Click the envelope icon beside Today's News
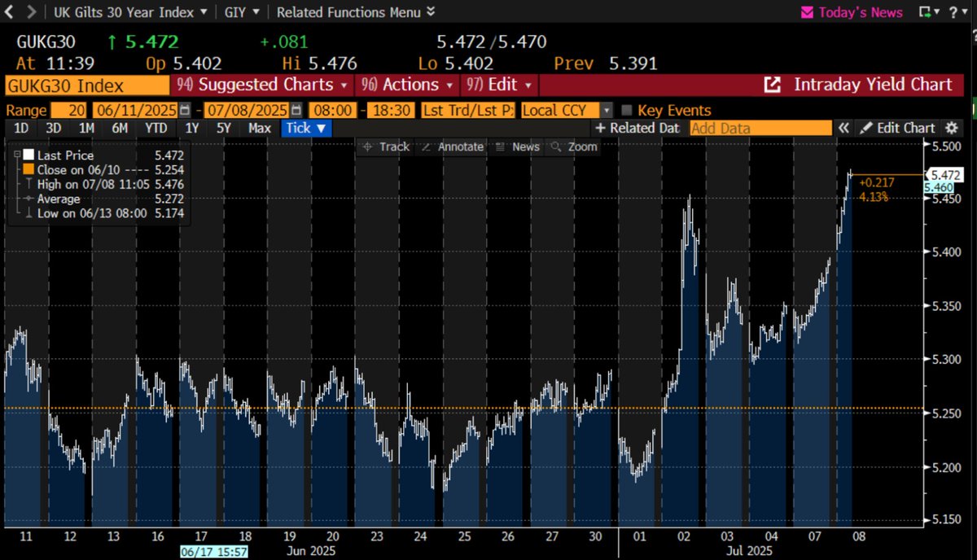 click(808, 12)
